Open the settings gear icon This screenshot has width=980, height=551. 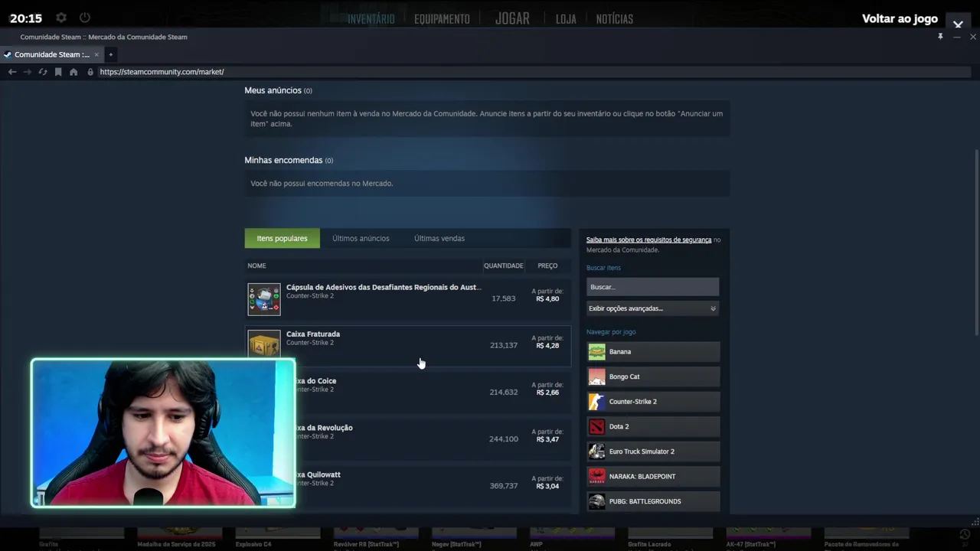pos(61,18)
